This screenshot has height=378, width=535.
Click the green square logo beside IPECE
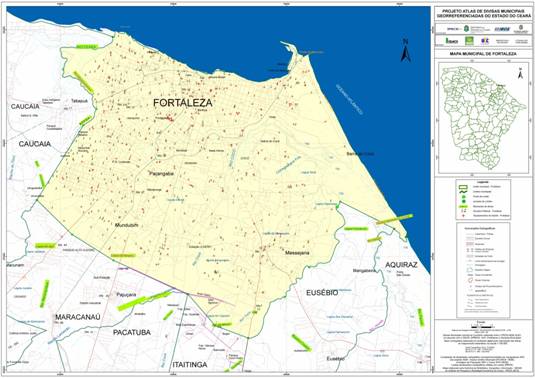pyautogui.click(x=470, y=41)
